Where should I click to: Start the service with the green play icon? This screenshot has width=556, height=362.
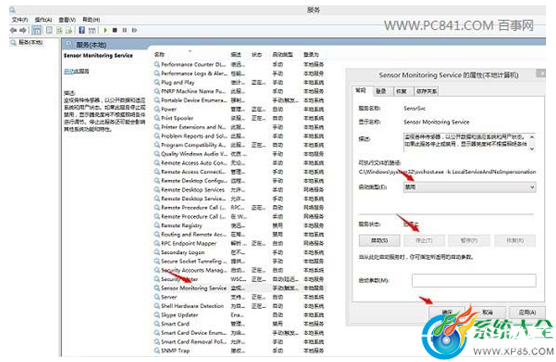(x=105, y=30)
